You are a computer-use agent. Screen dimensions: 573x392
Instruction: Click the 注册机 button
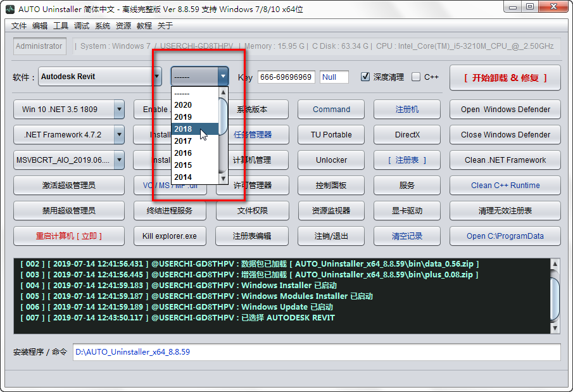pos(407,110)
